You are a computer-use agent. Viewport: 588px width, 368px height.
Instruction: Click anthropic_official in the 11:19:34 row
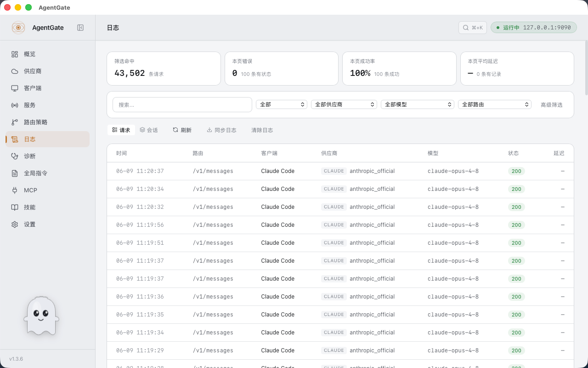372,333
